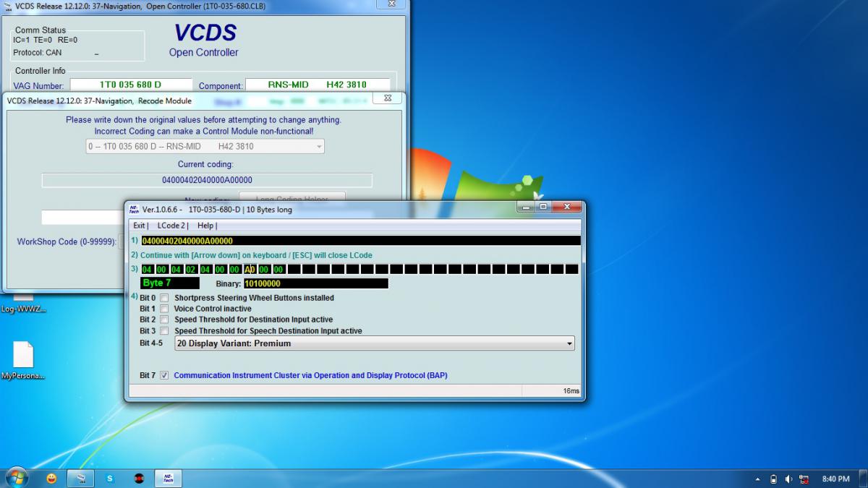Select the highlighted byte 7 cell A0
This screenshot has height=488, width=868.
(x=250, y=269)
